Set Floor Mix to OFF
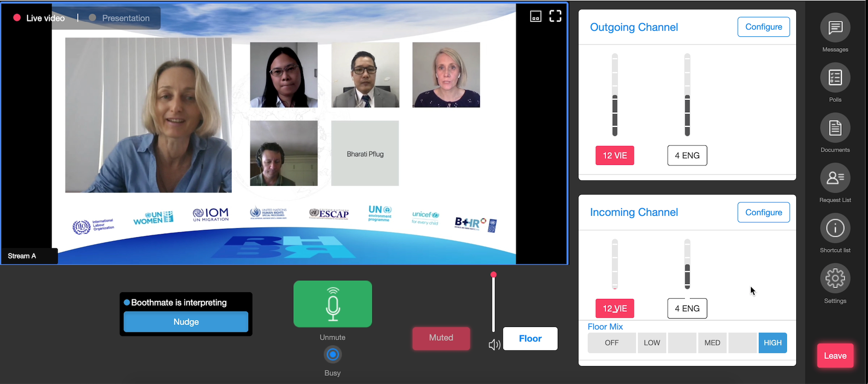868x384 pixels. (611, 343)
